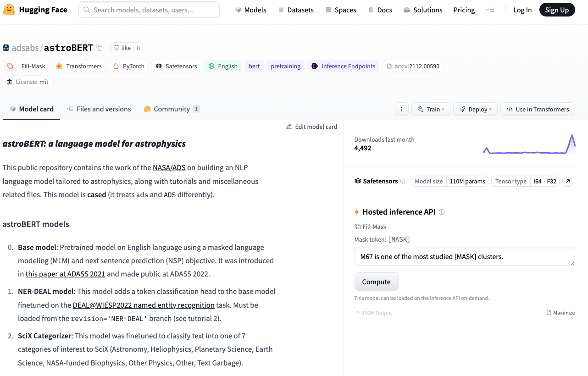The image size is (588, 376).
Task: Copy the model name astroBERT
Action: point(100,48)
